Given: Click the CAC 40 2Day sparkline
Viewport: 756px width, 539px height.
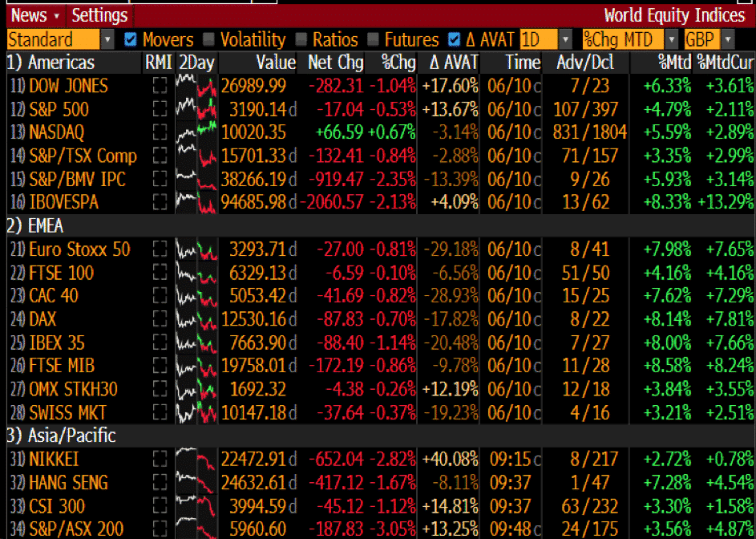Looking at the screenshot, I should point(196,296).
